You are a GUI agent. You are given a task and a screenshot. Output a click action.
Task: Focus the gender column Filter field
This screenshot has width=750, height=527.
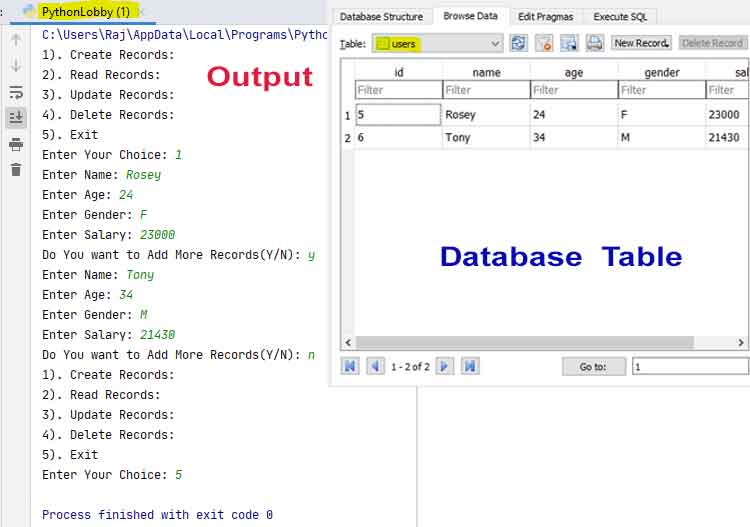(x=662, y=90)
